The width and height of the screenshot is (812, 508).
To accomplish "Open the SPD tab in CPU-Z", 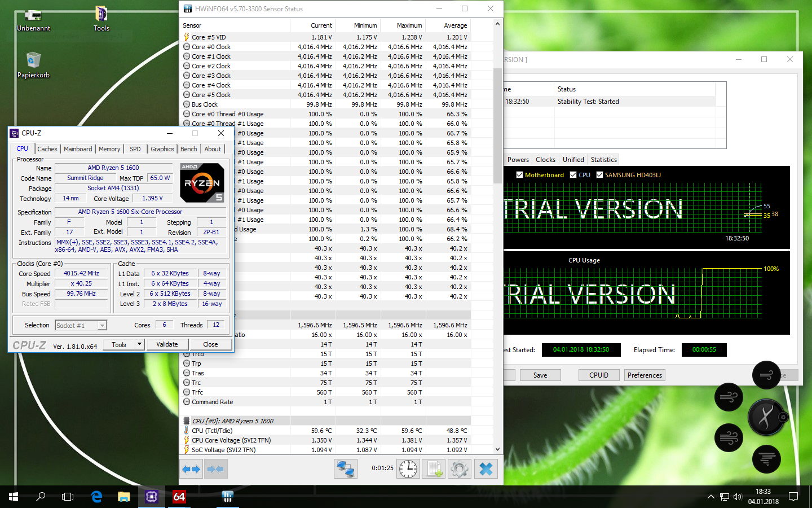I will pos(135,149).
